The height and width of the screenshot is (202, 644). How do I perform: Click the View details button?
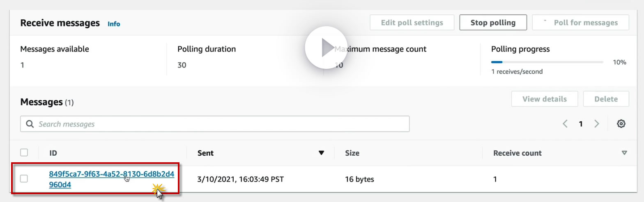coord(544,99)
